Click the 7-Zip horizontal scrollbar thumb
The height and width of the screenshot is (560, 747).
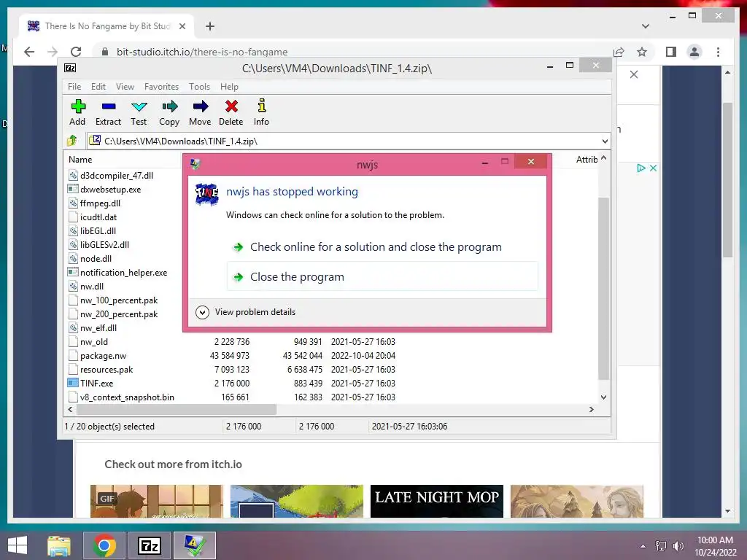click(177, 409)
